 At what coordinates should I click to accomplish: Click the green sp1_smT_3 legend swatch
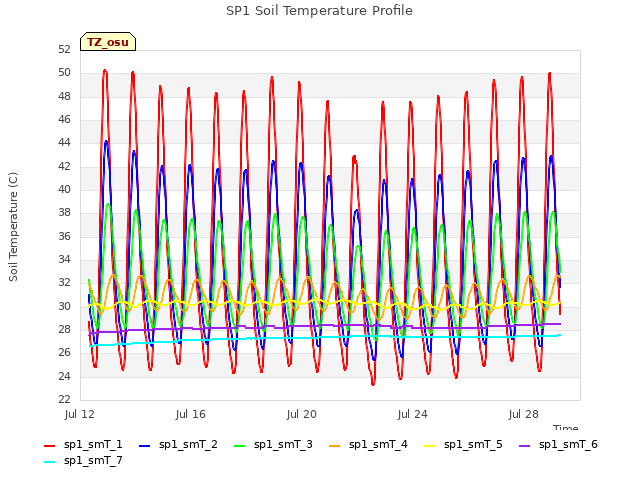[240, 446]
